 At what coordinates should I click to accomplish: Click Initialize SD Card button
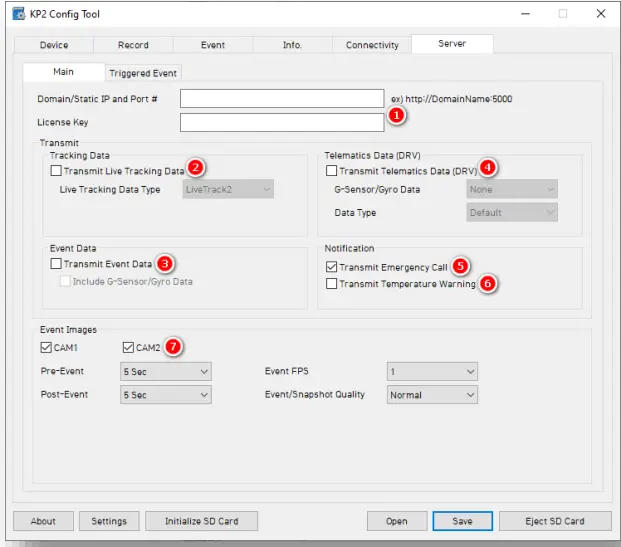(x=202, y=521)
